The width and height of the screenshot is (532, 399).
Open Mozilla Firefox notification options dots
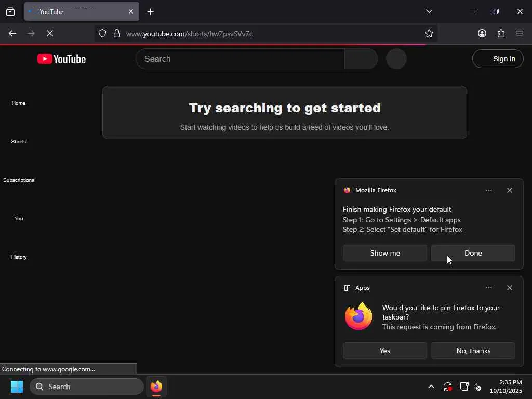pyautogui.click(x=488, y=190)
